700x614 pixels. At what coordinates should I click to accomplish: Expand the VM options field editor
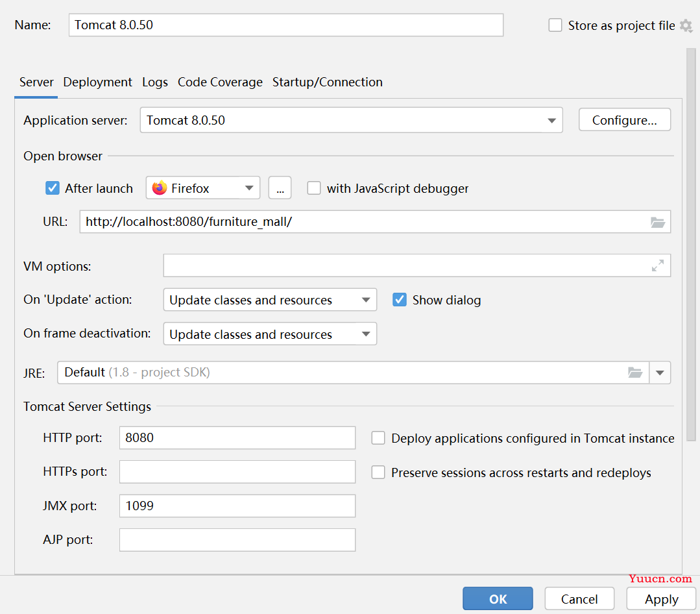point(658,265)
